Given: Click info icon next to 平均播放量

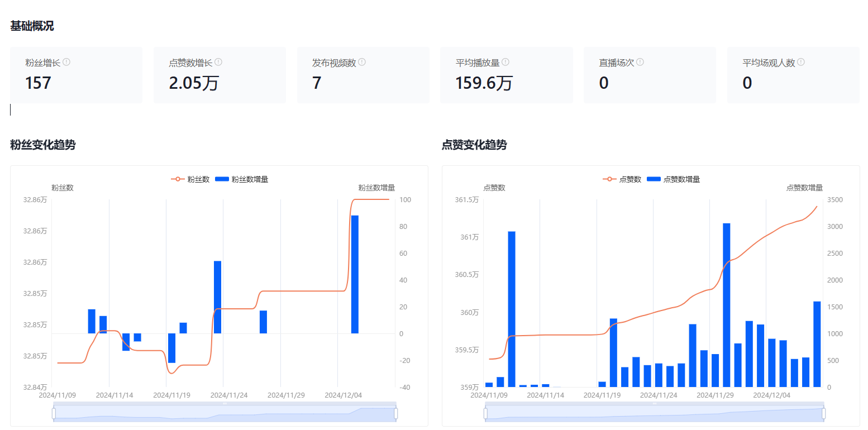Looking at the screenshot, I should tap(505, 62).
